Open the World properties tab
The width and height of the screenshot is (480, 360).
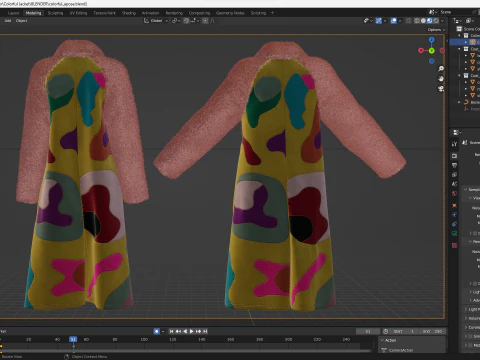pyautogui.click(x=454, y=193)
